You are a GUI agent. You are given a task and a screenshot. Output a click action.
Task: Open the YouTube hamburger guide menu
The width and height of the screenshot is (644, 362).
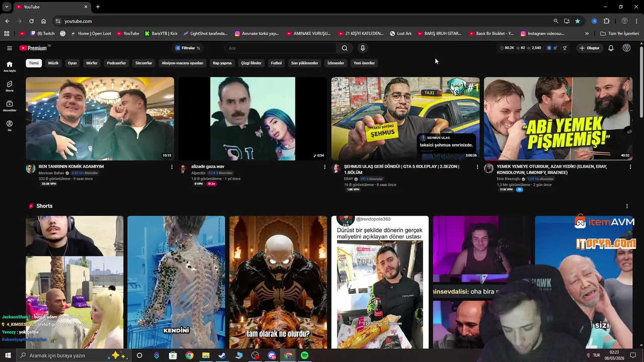click(x=9, y=48)
